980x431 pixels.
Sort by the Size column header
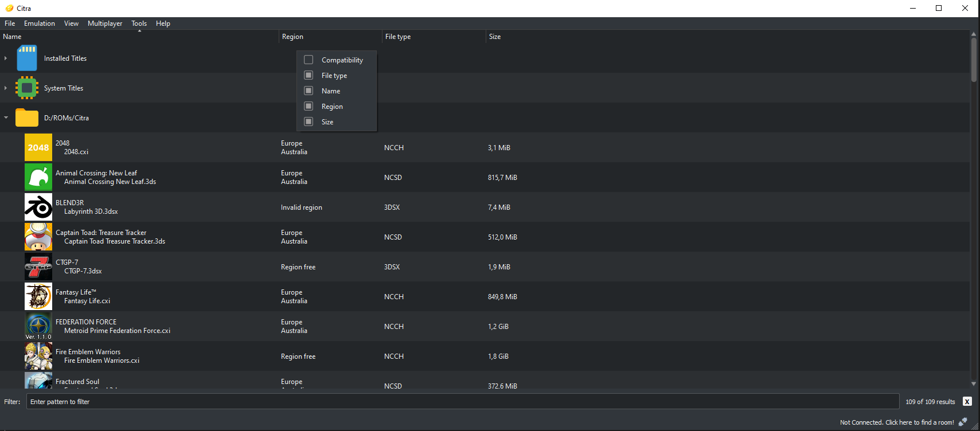728,37
